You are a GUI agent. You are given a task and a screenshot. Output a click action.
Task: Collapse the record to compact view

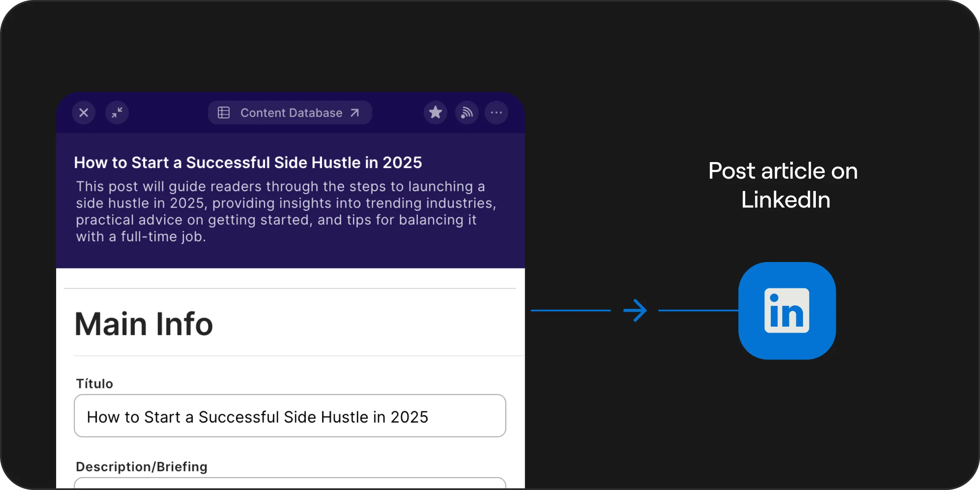point(117,113)
